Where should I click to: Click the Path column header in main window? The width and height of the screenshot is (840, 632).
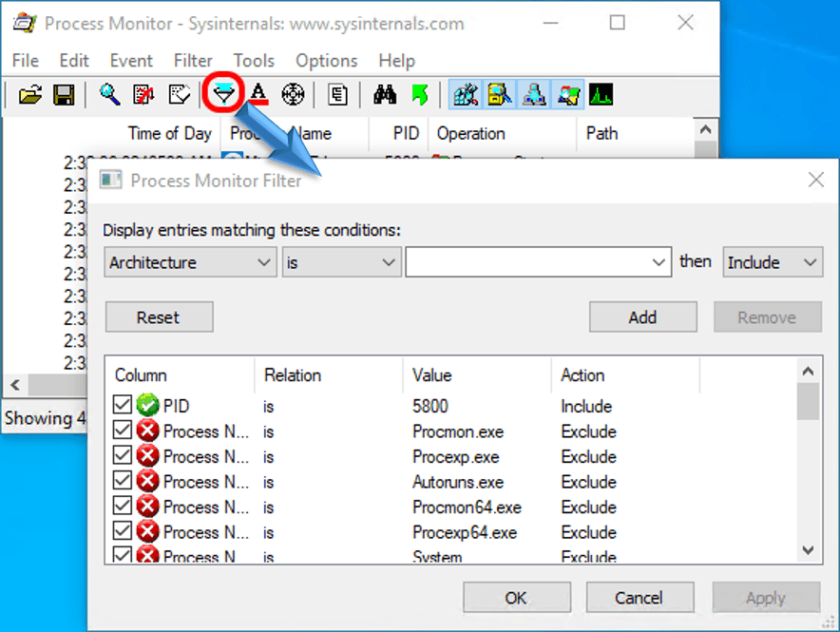point(636,133)
